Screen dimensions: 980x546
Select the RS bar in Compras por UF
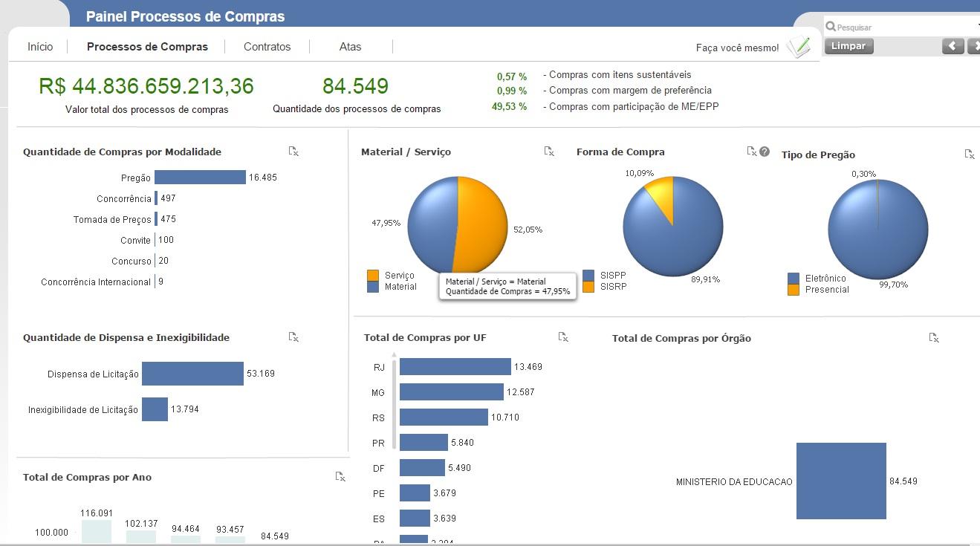click(444, 417)
